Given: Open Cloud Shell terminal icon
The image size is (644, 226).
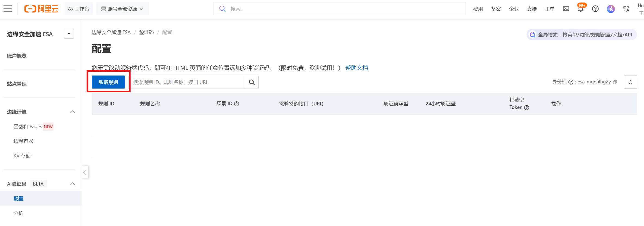Looking at the screenshot, I should click(566, 9).
